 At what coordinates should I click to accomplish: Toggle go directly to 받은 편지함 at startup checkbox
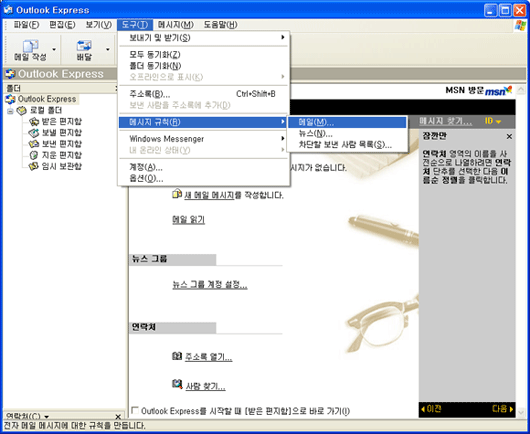135,410
